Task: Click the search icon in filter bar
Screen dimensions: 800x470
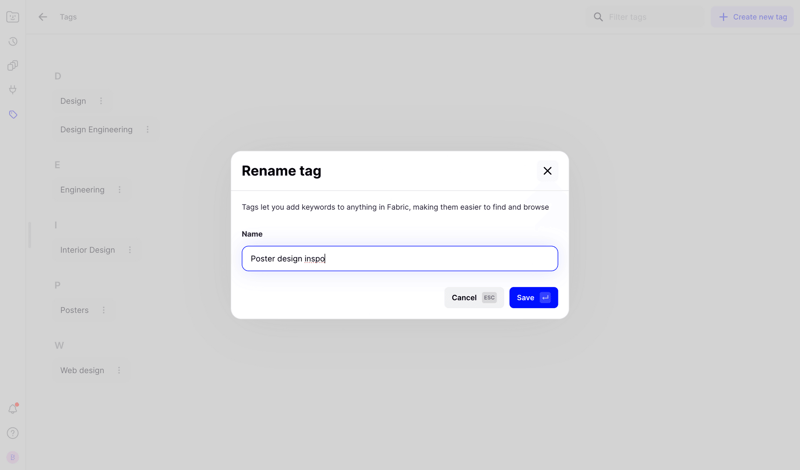Action: click(598, 17)
